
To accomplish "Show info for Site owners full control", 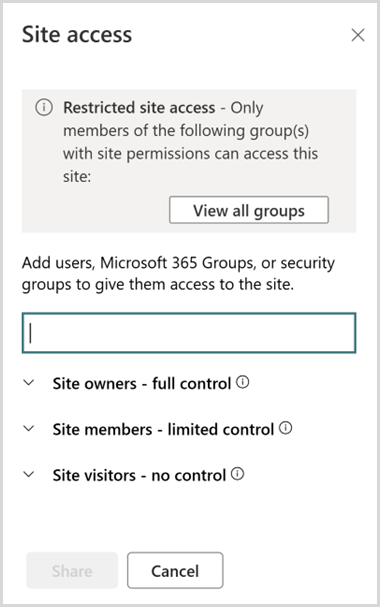I will click(x=243, y=382).
